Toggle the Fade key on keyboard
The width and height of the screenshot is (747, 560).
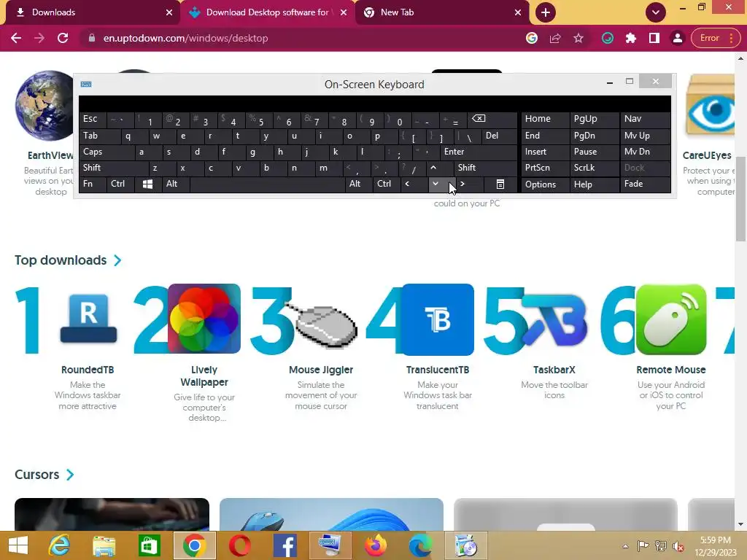(645, 184)
